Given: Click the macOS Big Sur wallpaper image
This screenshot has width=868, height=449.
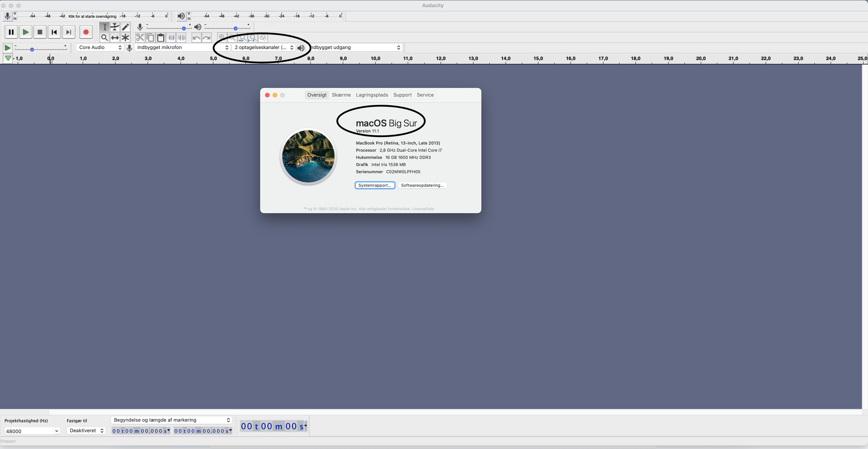Looking at the screenshot, I should point(308,156).
